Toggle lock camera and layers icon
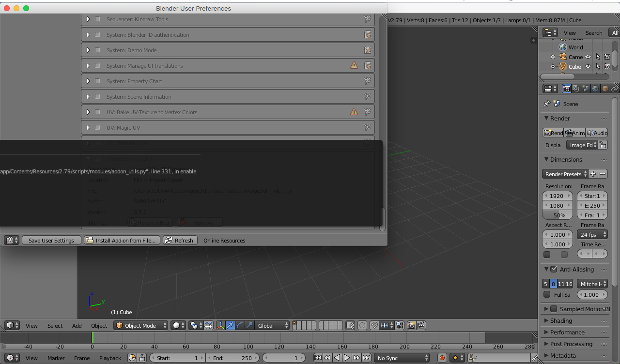 350,325
